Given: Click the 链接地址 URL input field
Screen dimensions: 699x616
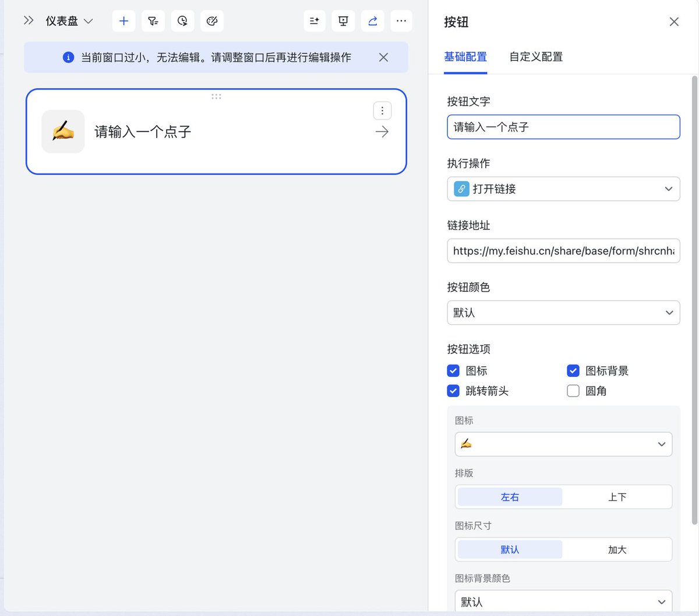Looking at the screenshot, I should 563,251.
